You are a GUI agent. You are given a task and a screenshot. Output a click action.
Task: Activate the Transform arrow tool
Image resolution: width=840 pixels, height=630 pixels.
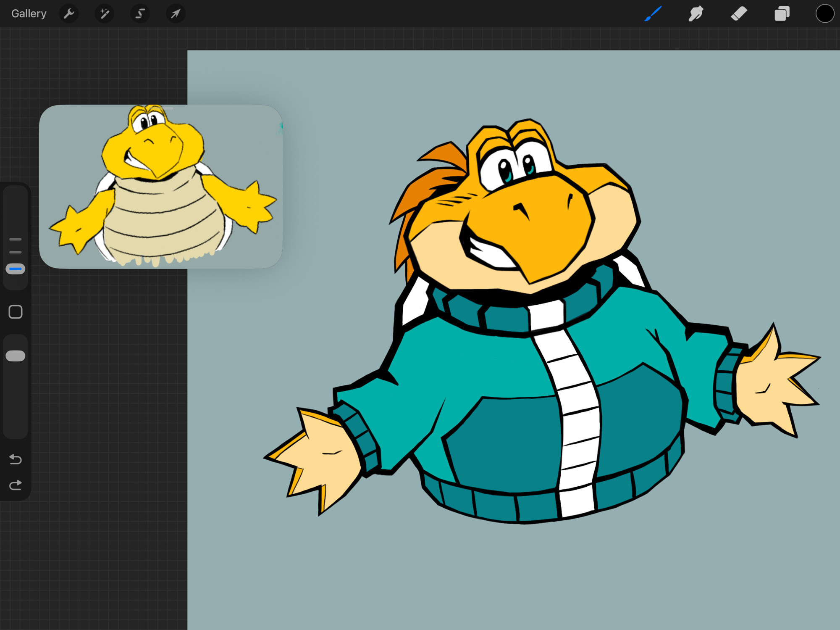tap(176, 14)
